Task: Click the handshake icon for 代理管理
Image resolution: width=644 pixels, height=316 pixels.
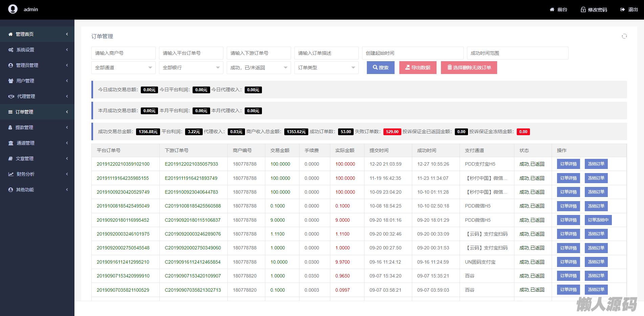Action: point(11,96)
